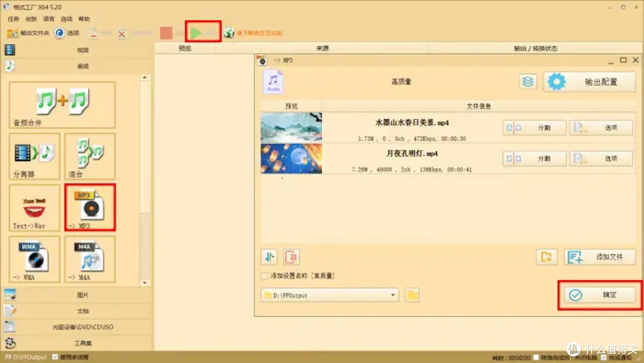The height and width of the screenshot is (363, 644).
Task: Open the 语言 menu
Action: click(x=48, y=19)
